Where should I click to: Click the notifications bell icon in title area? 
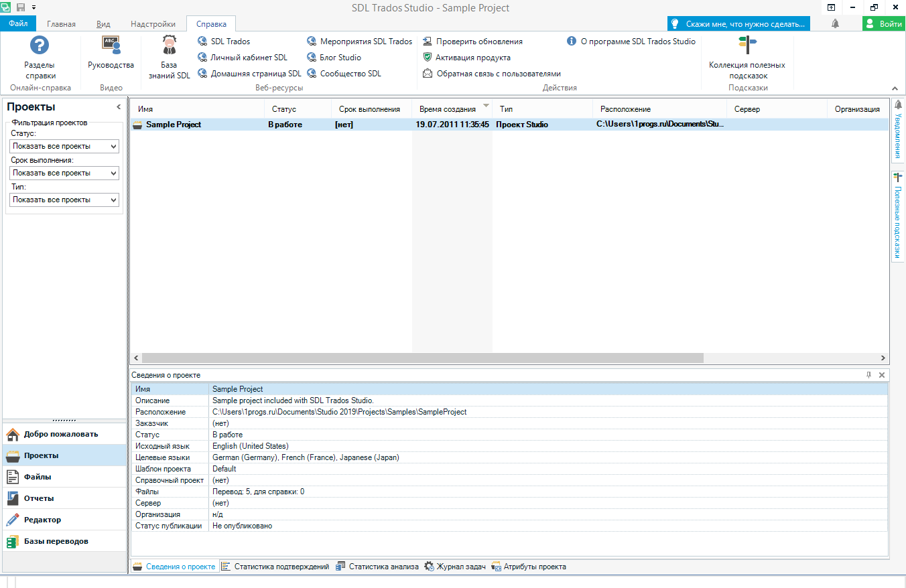tap(835, 23)
